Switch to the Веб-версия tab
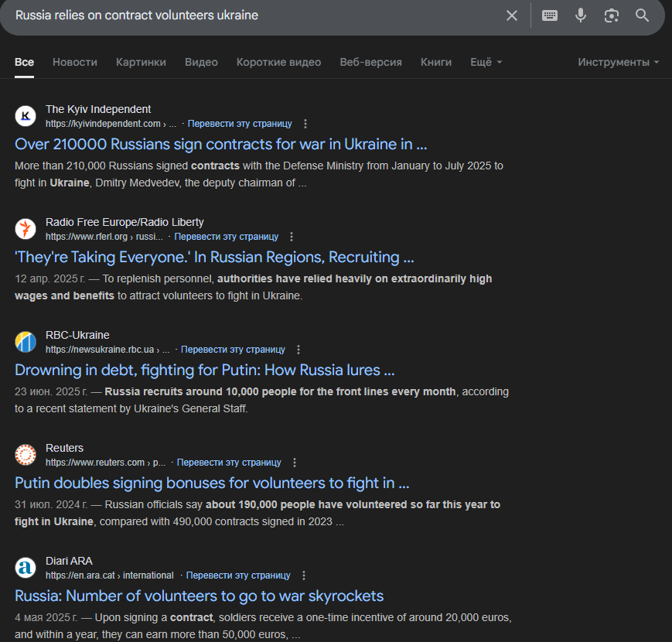The width and height of the screenshot is (672, 642). [370, 63]
